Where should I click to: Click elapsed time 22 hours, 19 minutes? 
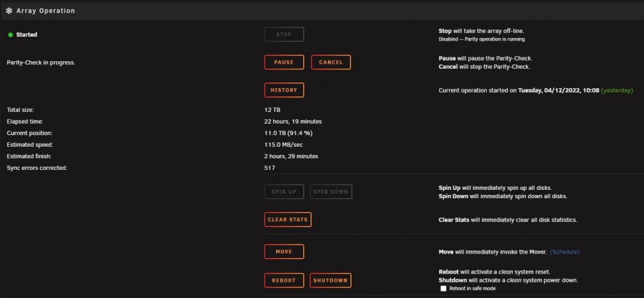pos(293,122)
